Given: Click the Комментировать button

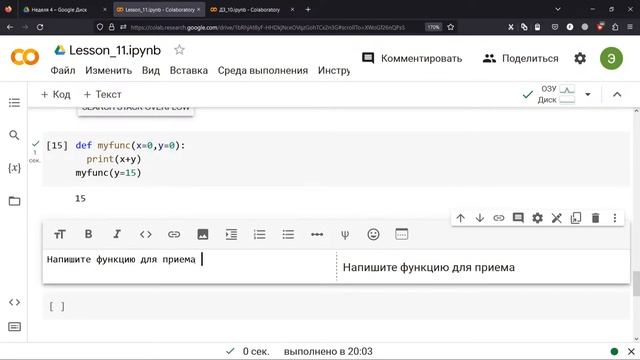Looking at the screenshot, I should [x=412, y=58].
